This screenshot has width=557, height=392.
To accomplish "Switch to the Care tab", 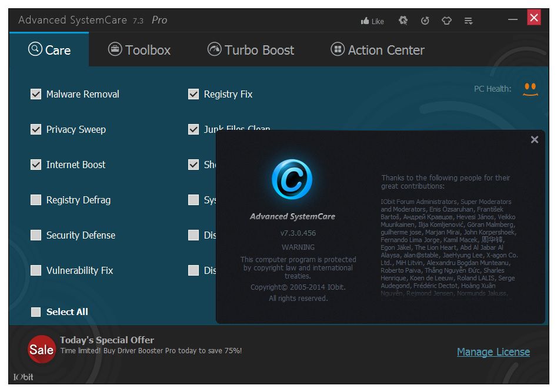I will pos(49,50).
